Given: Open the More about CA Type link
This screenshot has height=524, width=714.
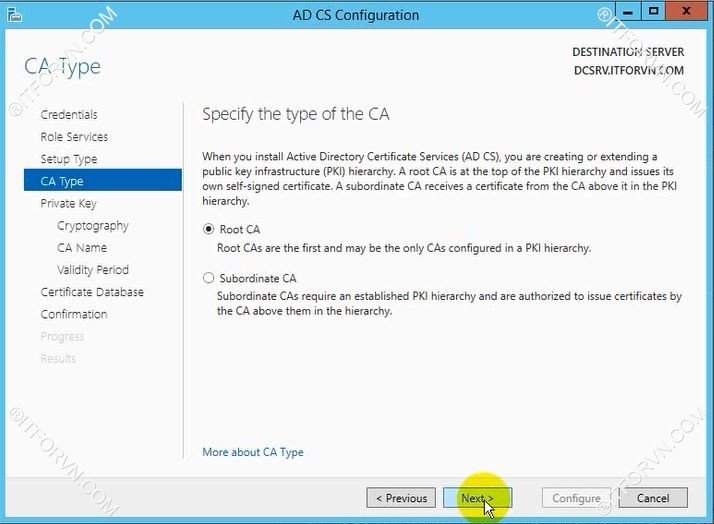Looking at the screenshot, I should pos(252,452).
